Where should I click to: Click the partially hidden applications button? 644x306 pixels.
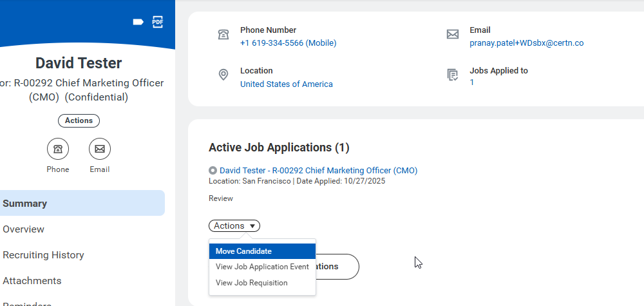point(337,267)
